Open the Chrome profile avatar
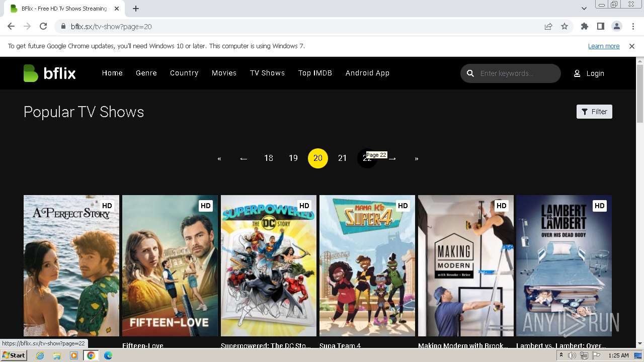The image size is (644, 362). tap(616, 27)
